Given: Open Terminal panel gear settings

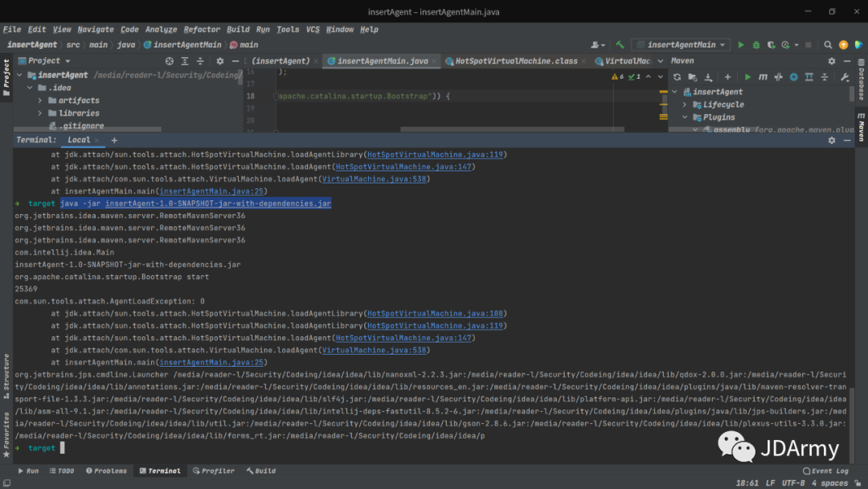Looking at the screenshot, I should (x=832, y=141).
